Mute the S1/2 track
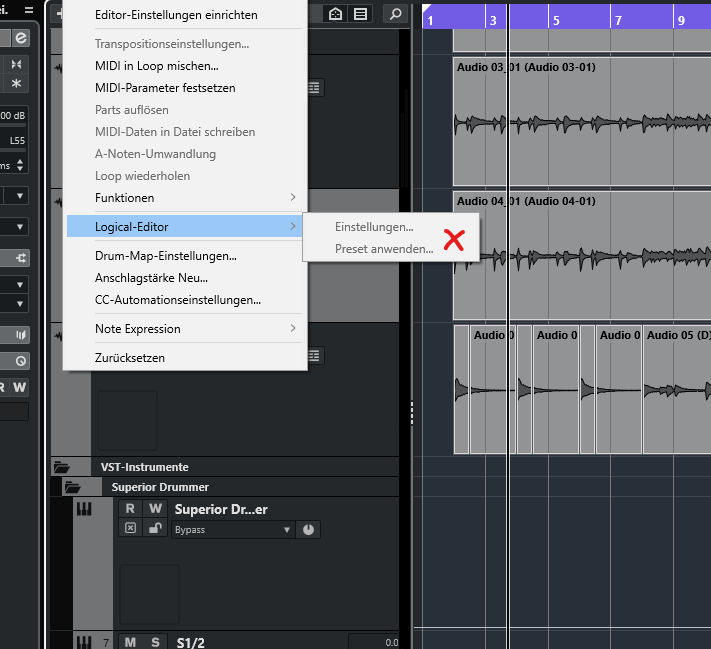The width and height of the screenshot is (711, 649). coord(130,642)
